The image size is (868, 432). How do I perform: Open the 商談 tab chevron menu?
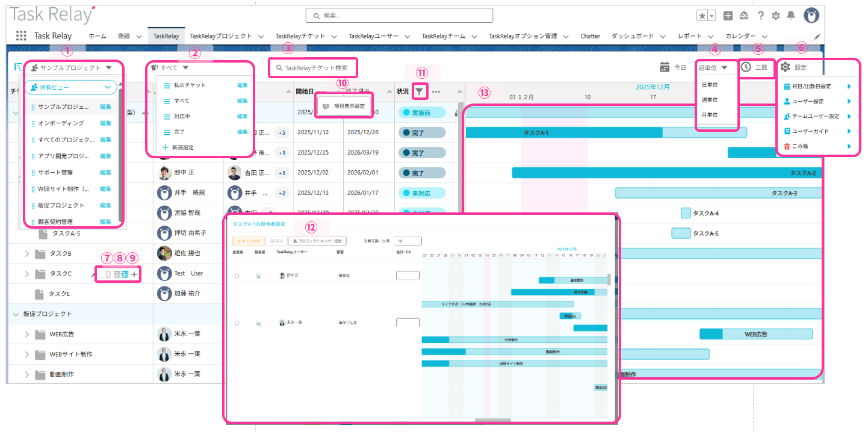pyautogui.click(x=139, y=37)
